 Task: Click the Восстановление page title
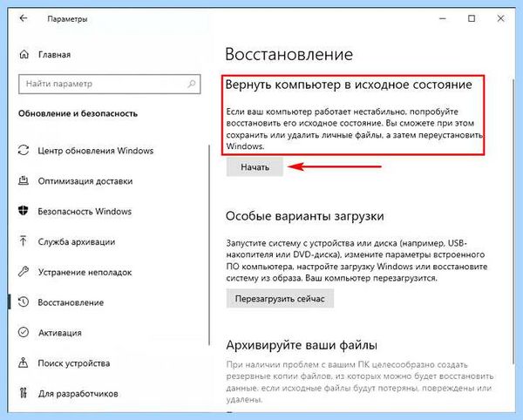[289, 54]
